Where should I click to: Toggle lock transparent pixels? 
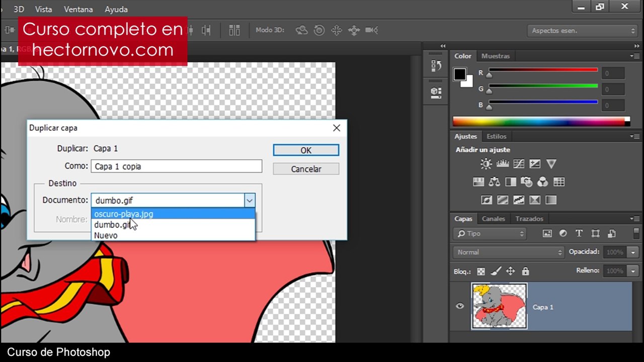pyautogui.click(x=481, y=271)
